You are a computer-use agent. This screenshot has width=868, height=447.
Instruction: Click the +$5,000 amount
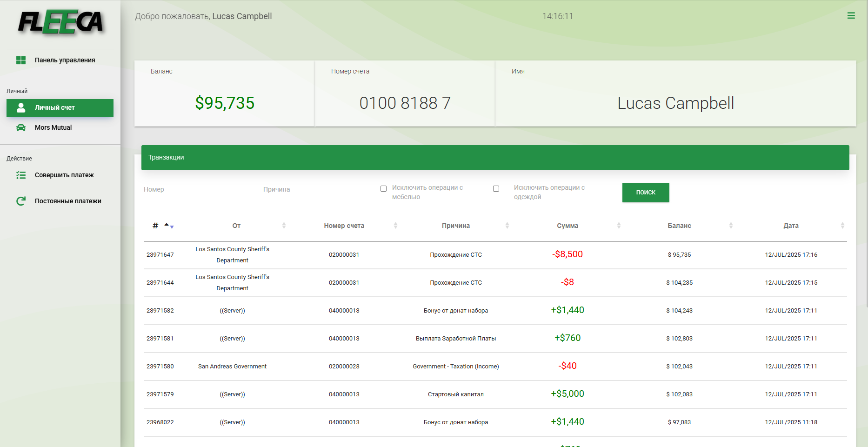[568, 394]
